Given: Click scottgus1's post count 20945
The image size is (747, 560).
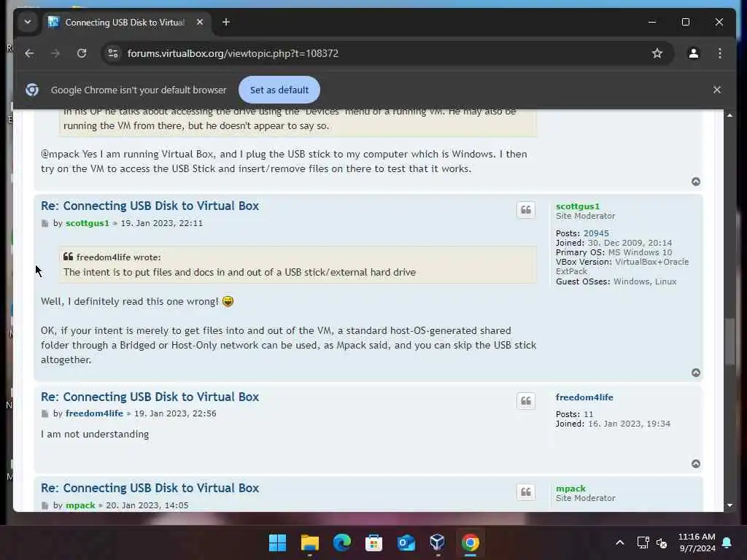Looking at the screenshot, I should (596, 233).
